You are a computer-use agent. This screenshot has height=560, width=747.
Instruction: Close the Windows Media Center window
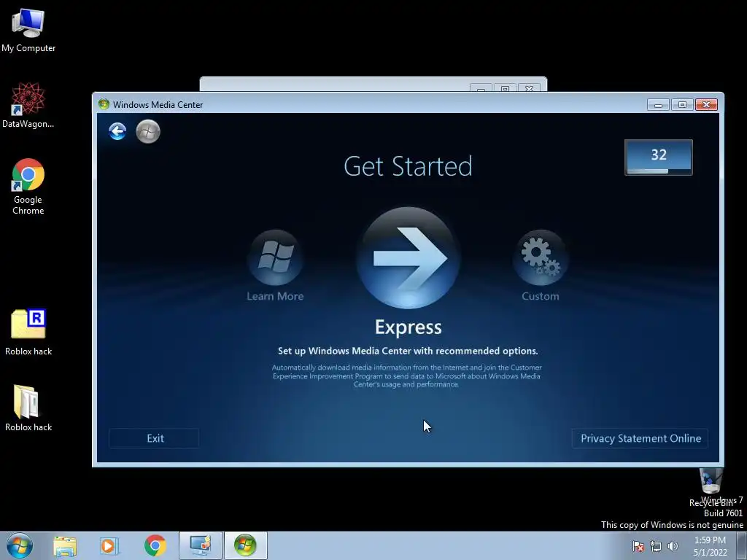[x=706, y=105]
